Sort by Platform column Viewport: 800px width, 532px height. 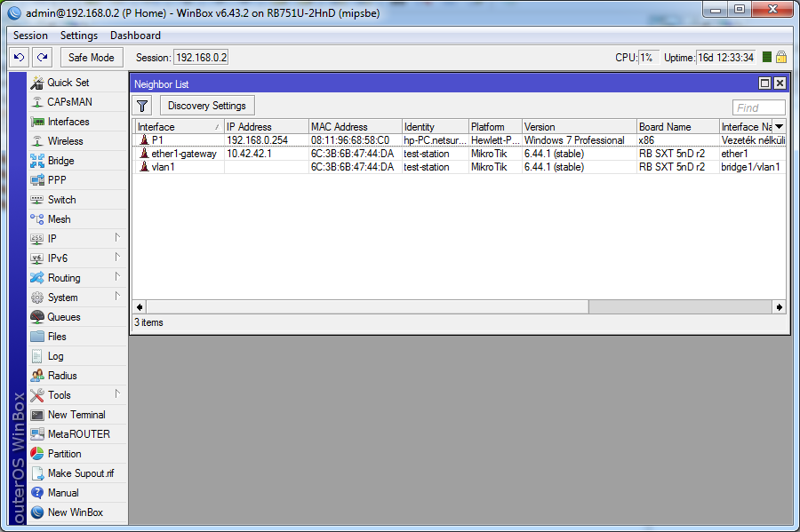coord(495,126)
